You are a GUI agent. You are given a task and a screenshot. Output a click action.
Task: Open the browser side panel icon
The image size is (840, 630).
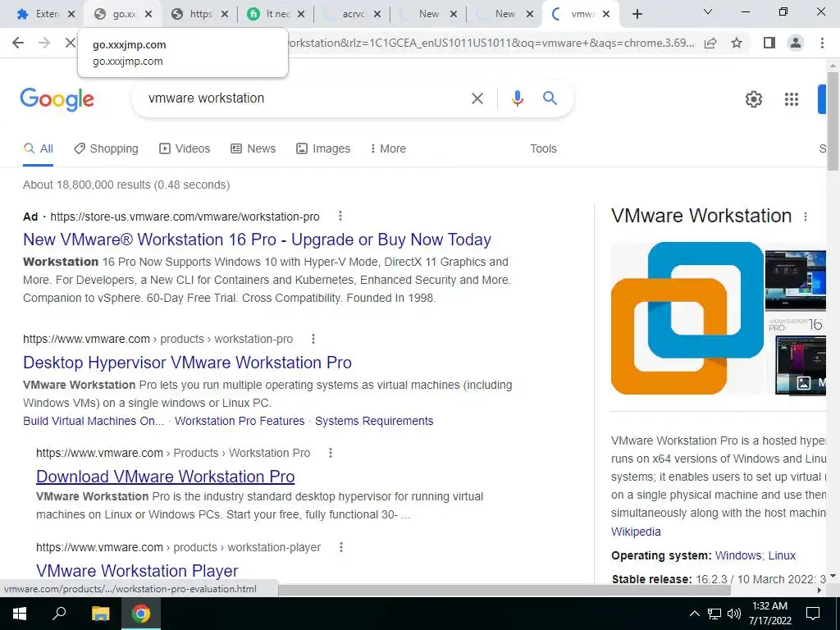[x=769, y=43]
